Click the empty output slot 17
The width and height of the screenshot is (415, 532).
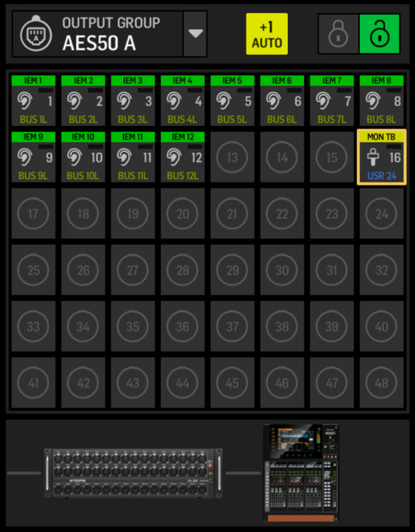click(x=33, y=214)
